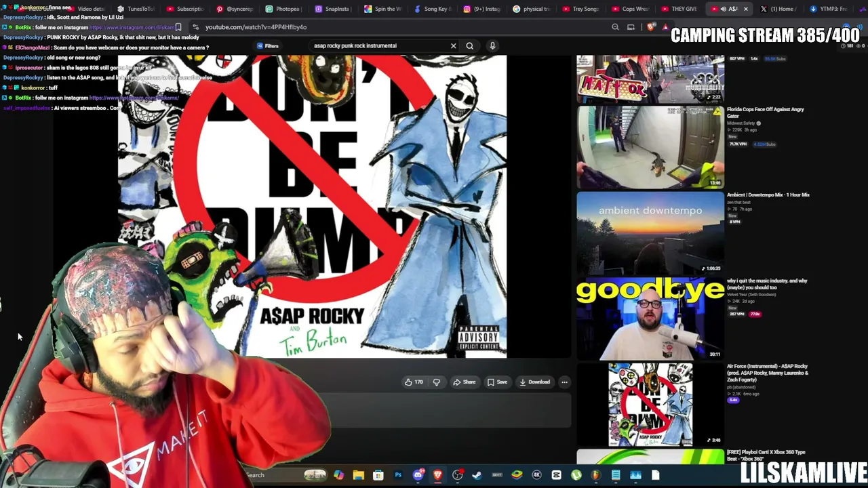
Task: Open Notepad from the taskbar
Action: [x=616, y=475]
